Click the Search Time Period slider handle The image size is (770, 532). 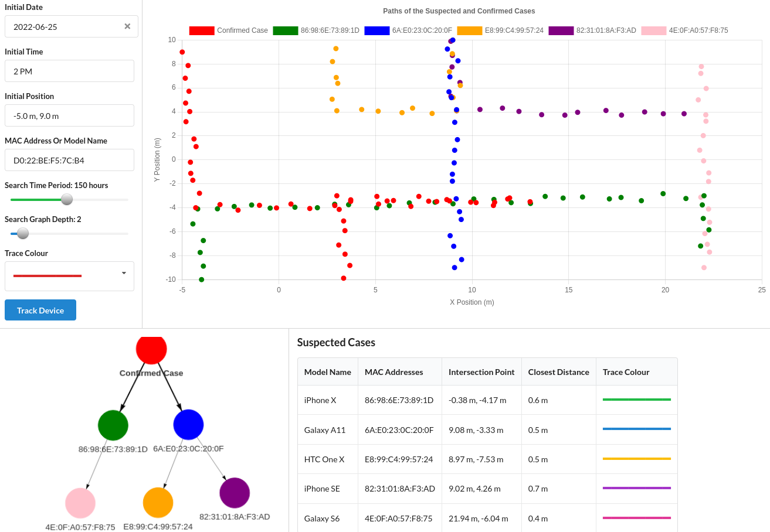tap(67, 199)
